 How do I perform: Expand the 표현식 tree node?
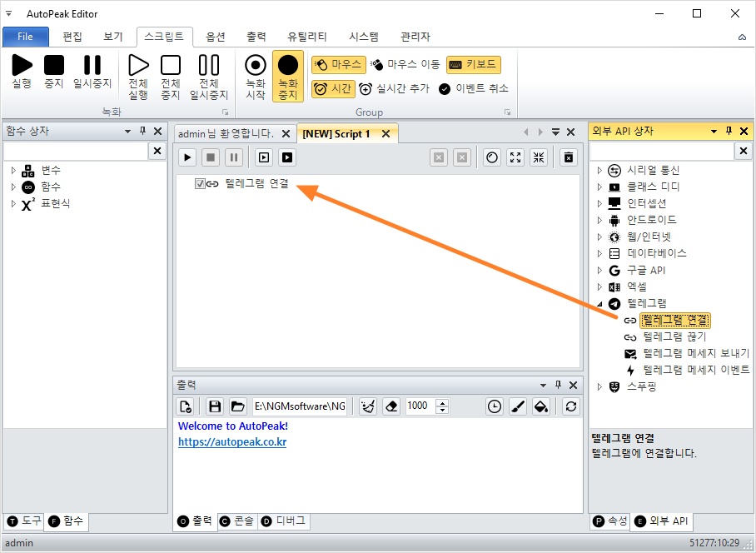13,203
